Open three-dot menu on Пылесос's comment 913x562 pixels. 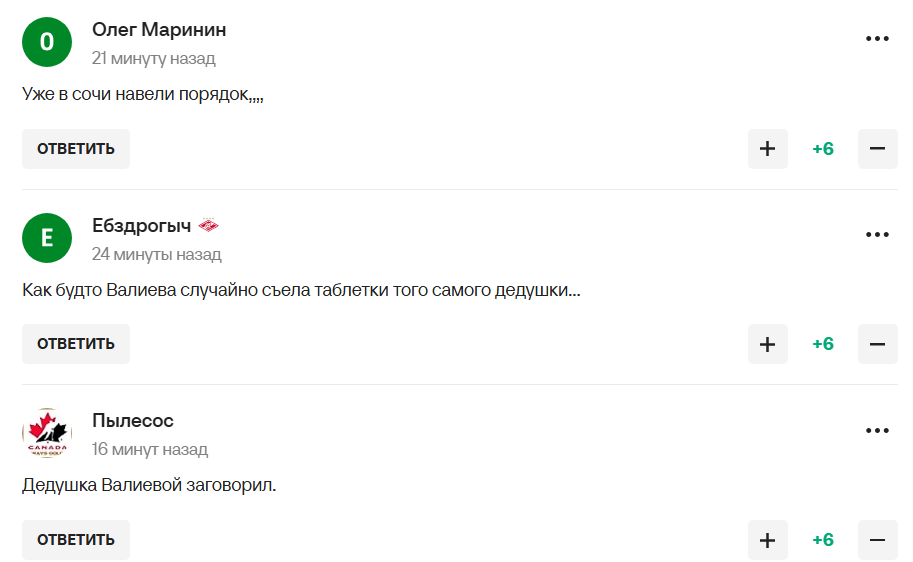(x=877, y=430)
